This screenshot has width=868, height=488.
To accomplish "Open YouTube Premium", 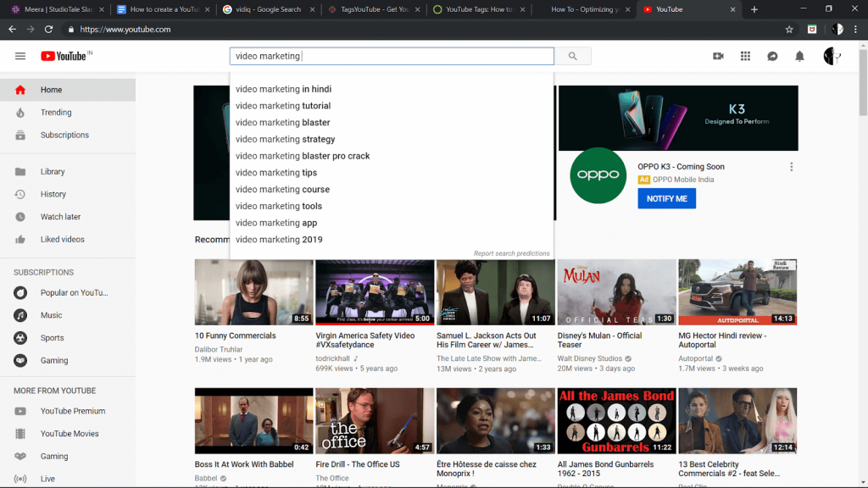I will tap(68, 411).
